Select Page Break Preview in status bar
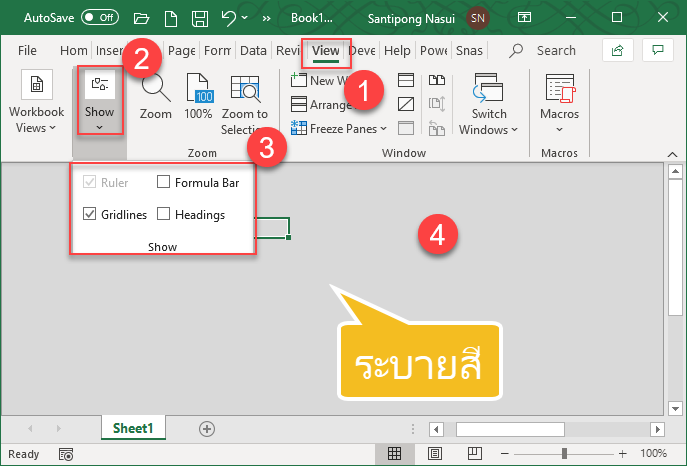687x466 pixels. 476,454
